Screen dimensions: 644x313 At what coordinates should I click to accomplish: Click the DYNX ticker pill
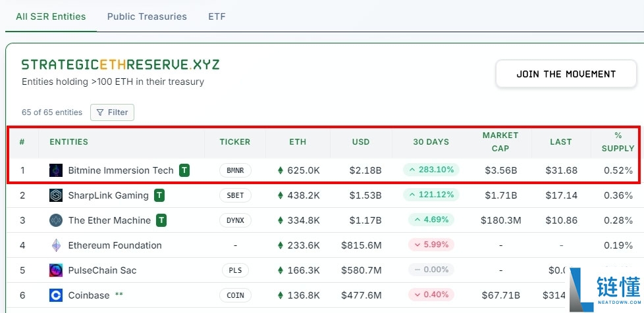[235, 220]
